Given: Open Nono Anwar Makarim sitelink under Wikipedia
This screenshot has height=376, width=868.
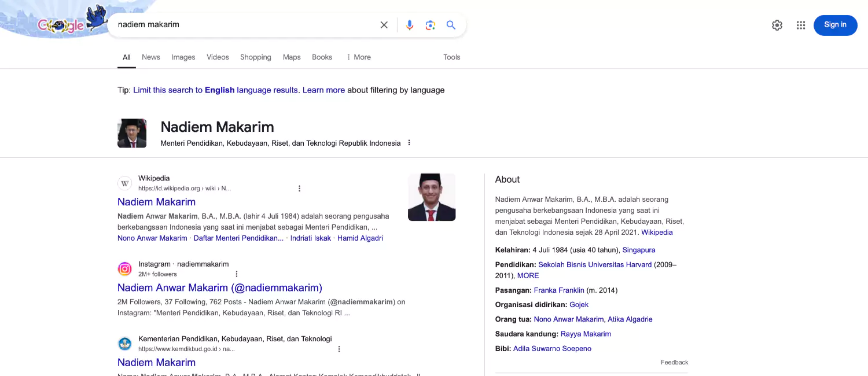Looking at the screenshot, I should tap(152, 238).
